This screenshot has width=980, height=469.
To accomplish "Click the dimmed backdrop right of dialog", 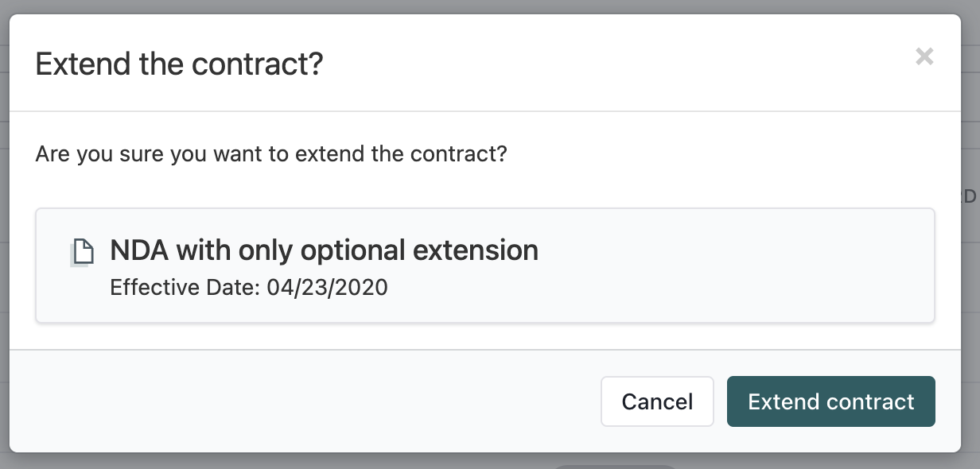I will [970, 318].
